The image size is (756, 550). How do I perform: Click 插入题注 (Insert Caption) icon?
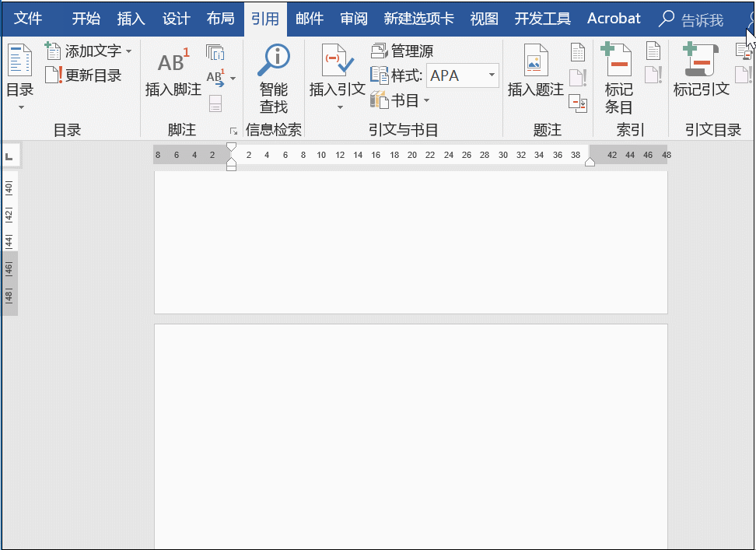point(536,60)
